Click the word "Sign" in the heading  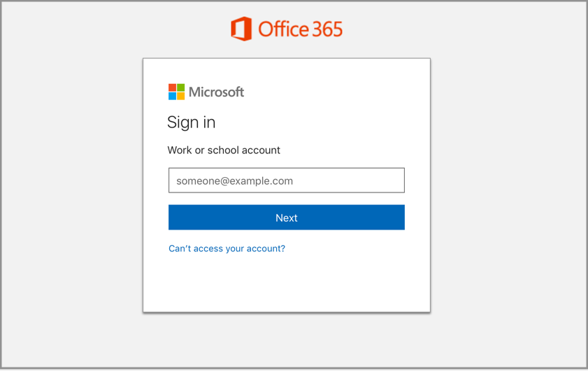pos(182,122)
